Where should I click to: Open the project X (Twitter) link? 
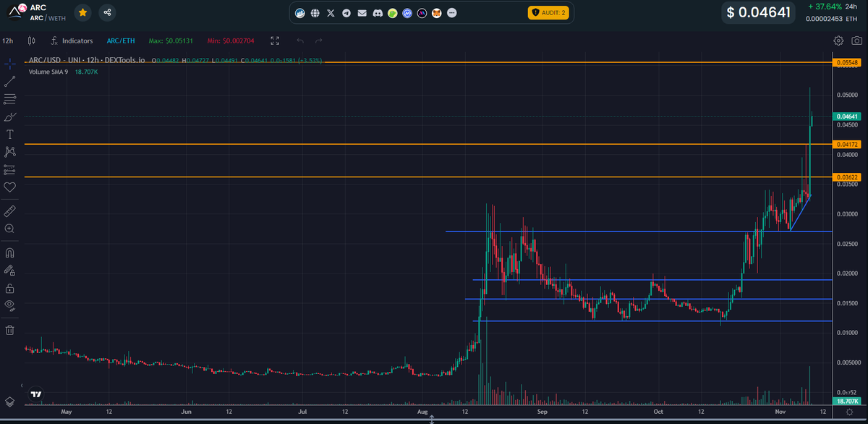pos(331,13)
